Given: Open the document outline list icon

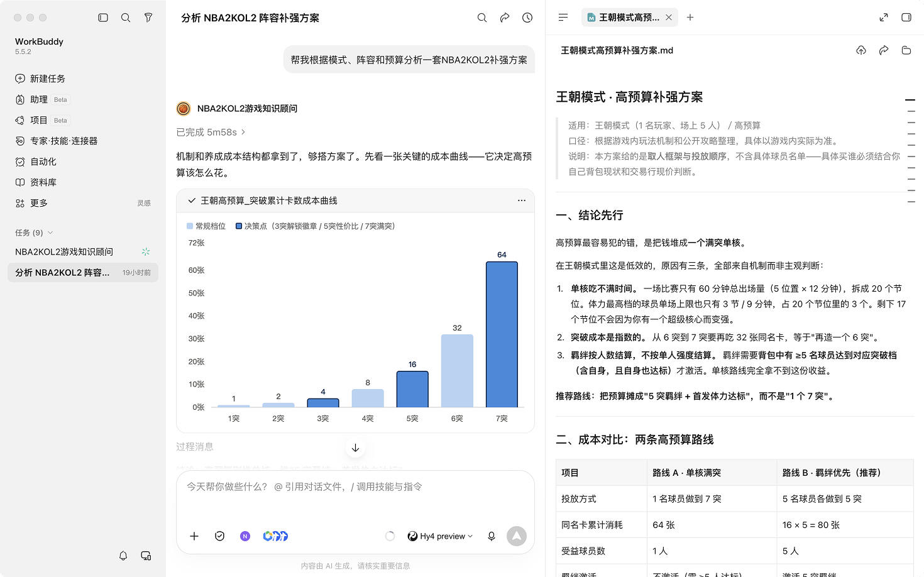Looking at the screenshot, I should pyautogui.click(x=563, y=18).
